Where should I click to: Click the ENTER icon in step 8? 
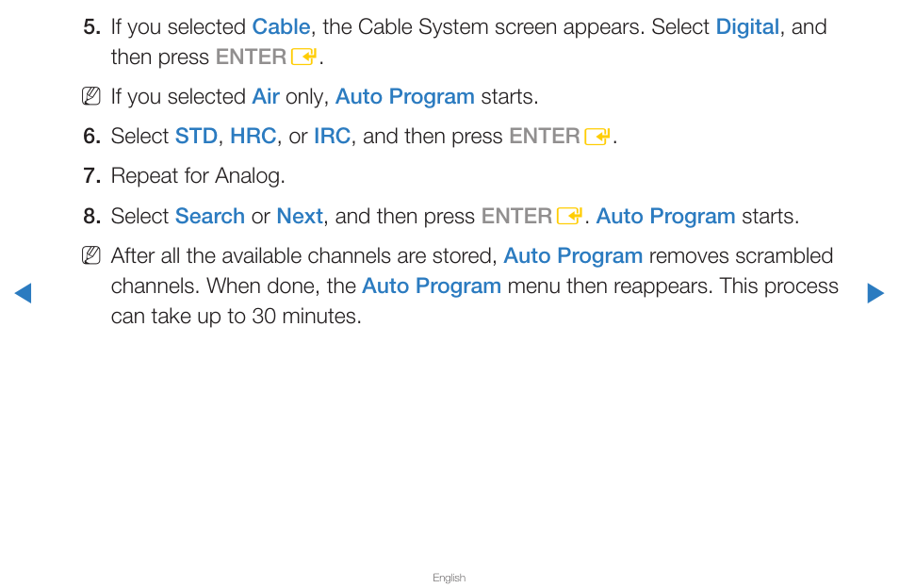(570, 217)
